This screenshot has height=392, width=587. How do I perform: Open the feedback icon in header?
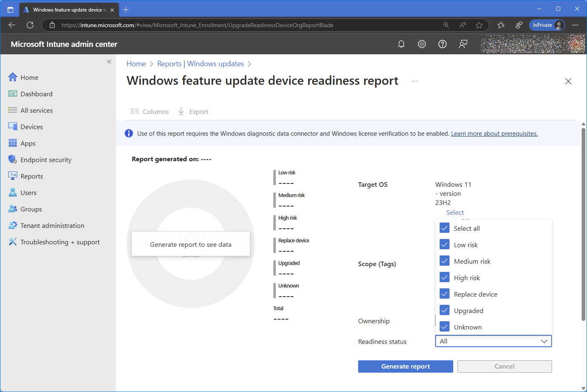click(463, 44)
